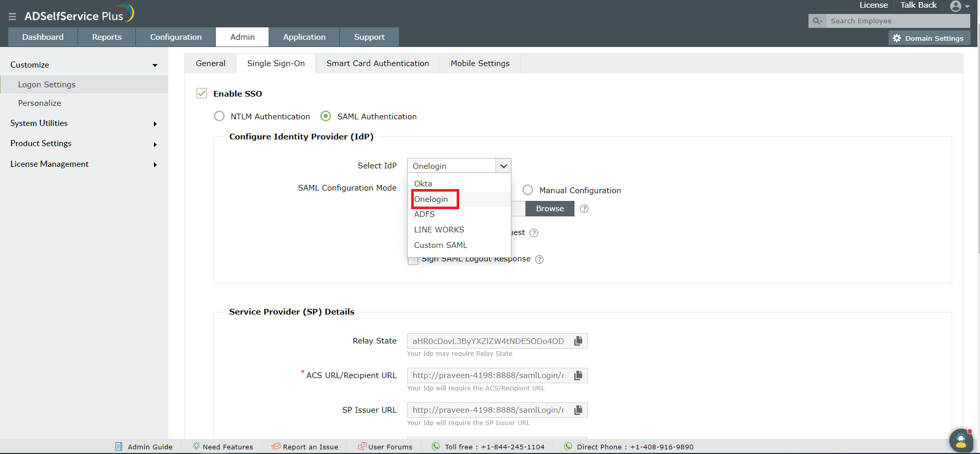980x454 pixels.
Task: Open the User Forums link
Action: (391, 447)
